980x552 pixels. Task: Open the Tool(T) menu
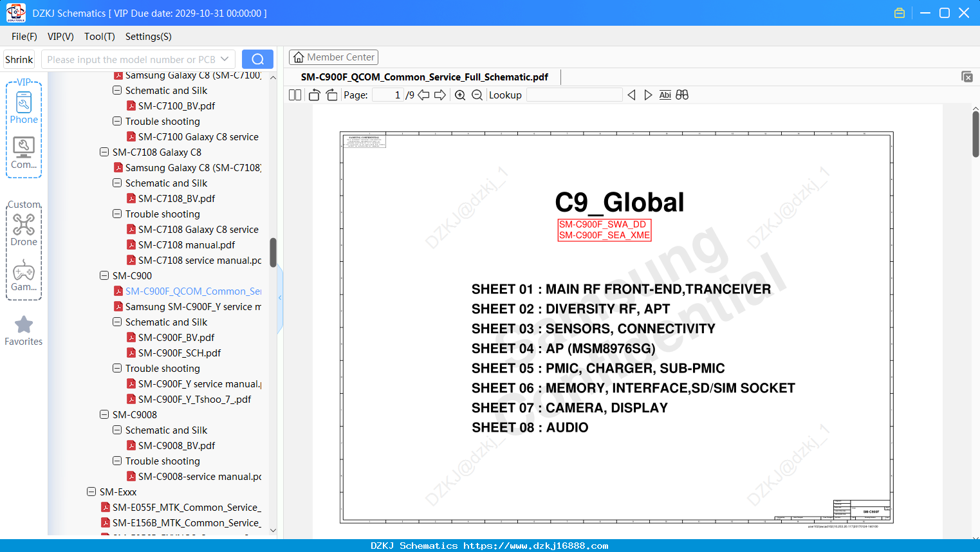pos(100,37)
